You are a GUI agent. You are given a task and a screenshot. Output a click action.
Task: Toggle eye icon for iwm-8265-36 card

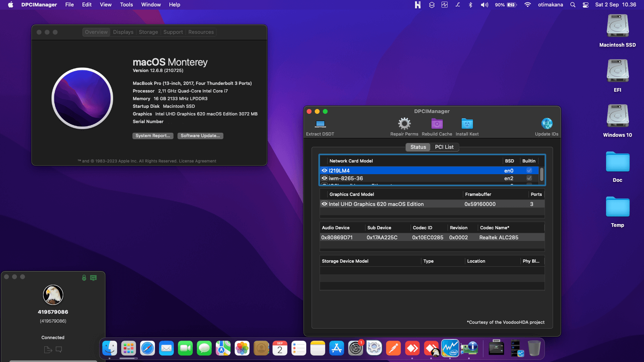point(324,178)
